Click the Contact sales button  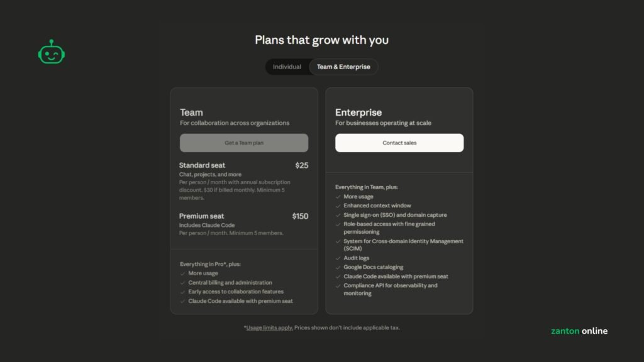[x=399, y=143]
